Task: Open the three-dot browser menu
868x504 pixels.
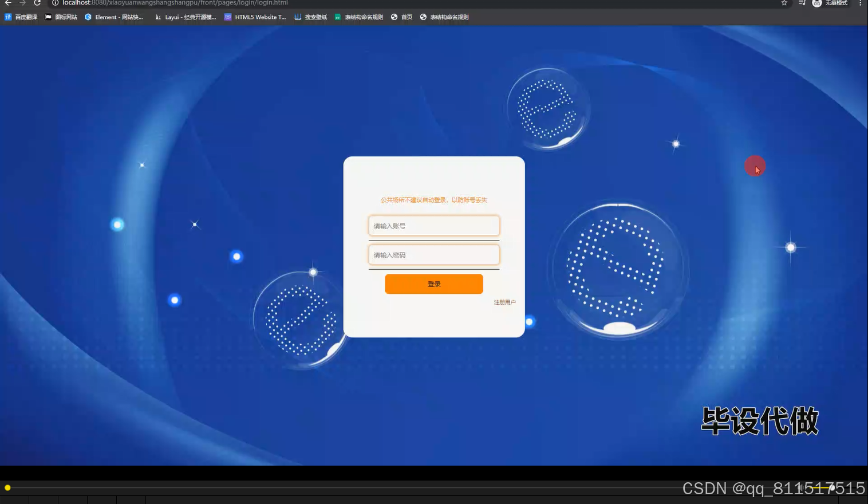Action: pyautogui.click(x=860, y=3)
